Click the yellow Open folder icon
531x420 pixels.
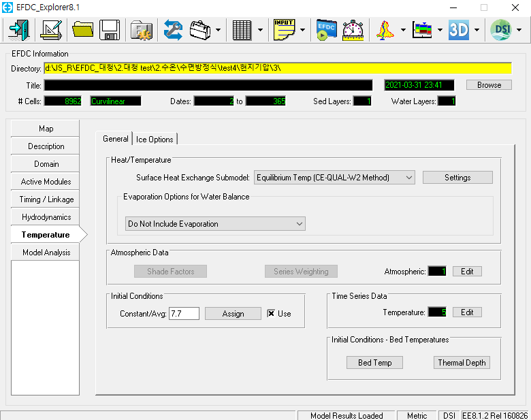coord(82,30)
